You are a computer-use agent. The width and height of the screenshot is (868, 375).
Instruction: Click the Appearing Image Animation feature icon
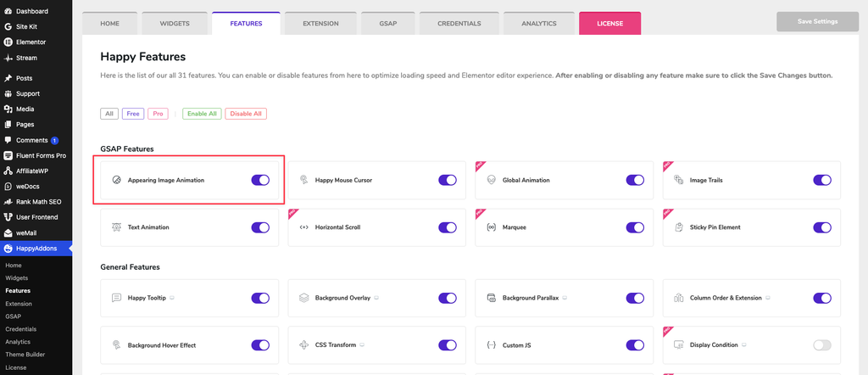116,180
